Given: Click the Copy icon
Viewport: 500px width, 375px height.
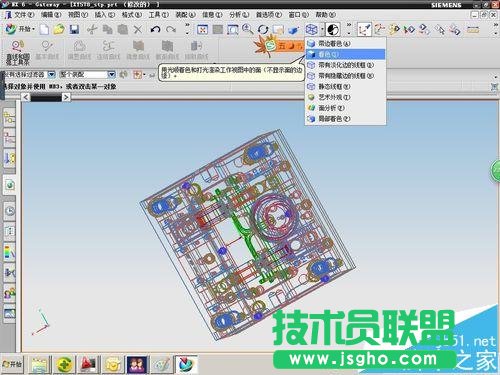Looking at the screenshot, I should pos(107,30).
